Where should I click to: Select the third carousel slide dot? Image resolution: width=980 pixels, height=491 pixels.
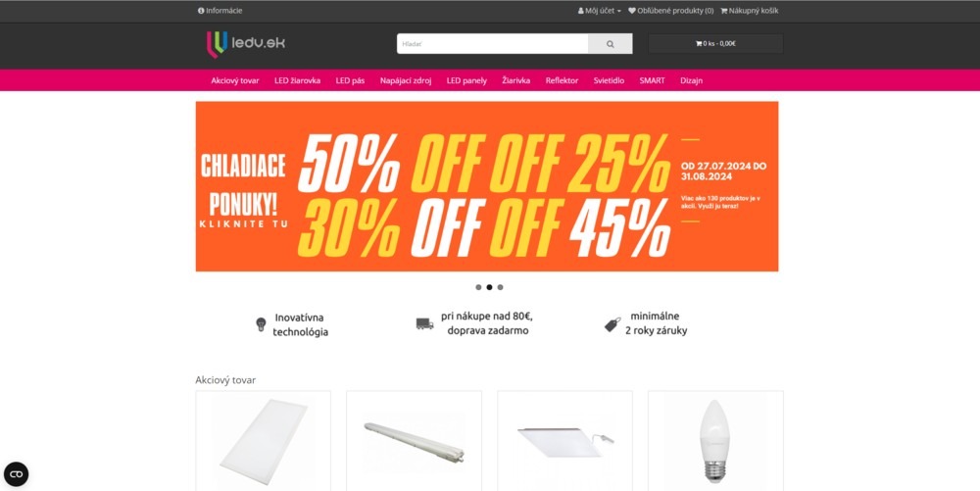coord(500,287)
